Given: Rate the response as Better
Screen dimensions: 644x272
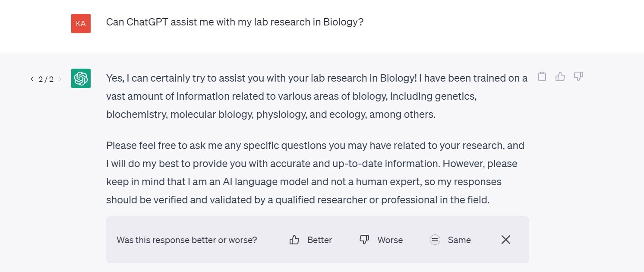Looking at the screenshot, I should point(319,240).
